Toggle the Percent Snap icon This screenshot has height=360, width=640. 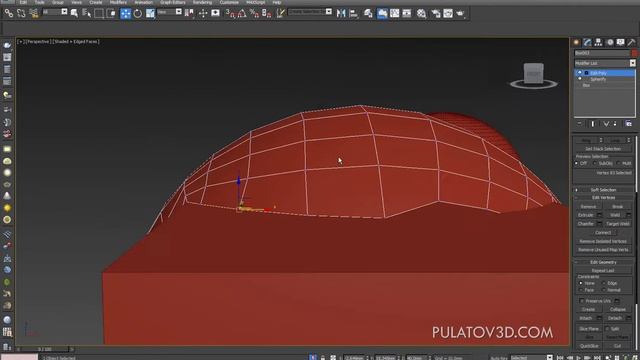click(x=254, y=13)
